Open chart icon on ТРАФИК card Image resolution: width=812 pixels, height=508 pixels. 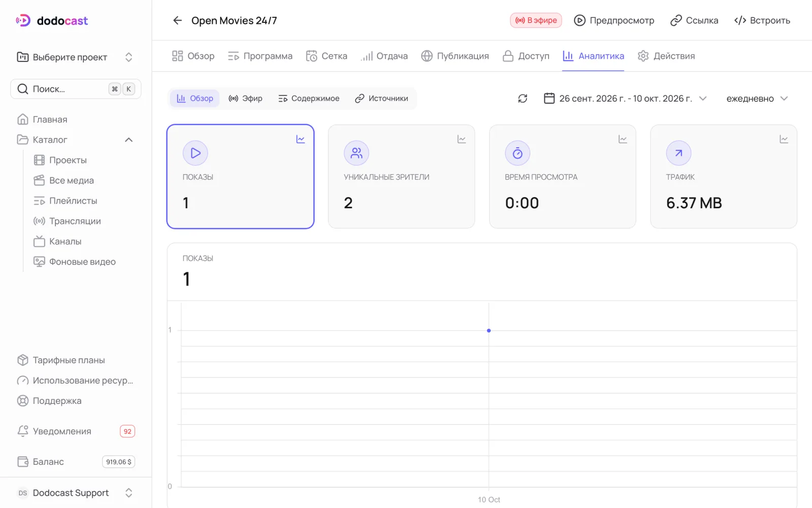(x=784, y=139)
